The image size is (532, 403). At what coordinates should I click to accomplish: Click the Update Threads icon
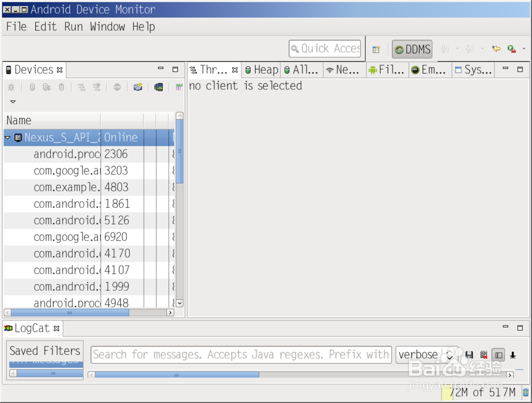click(x=81, y=87)
